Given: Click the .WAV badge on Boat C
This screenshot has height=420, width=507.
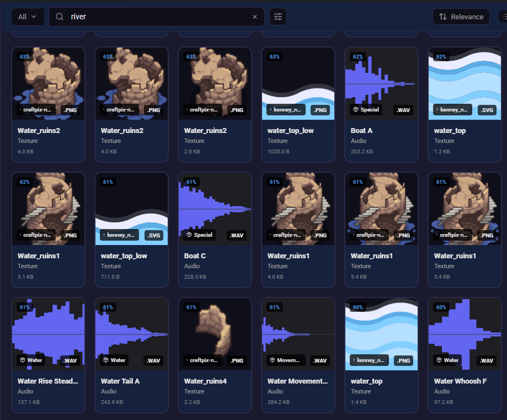Looking at the screenshot, I should pos(236,235).
